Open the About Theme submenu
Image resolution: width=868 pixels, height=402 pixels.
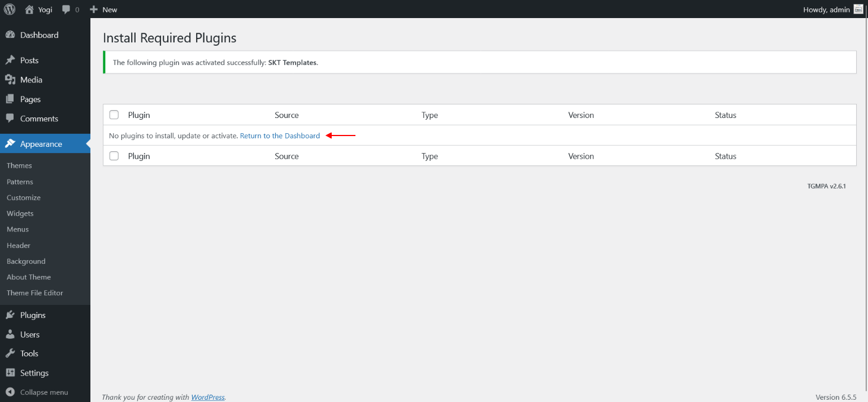(29, 277)
